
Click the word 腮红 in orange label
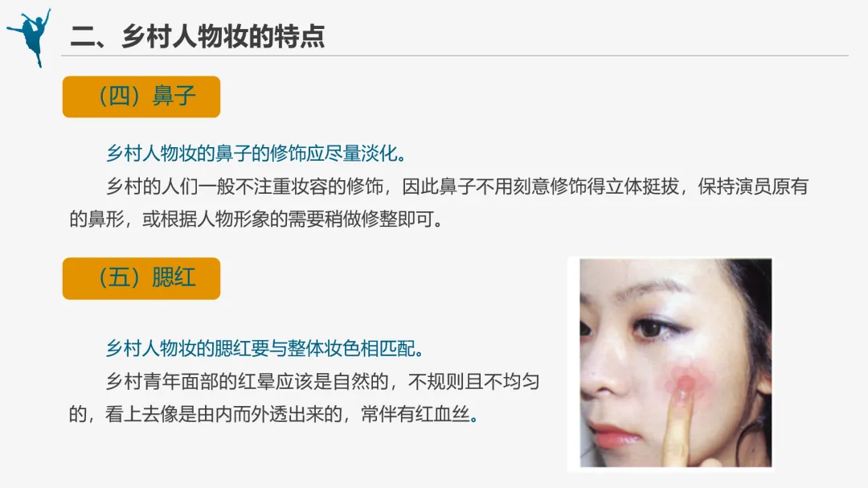pos(174,278)
